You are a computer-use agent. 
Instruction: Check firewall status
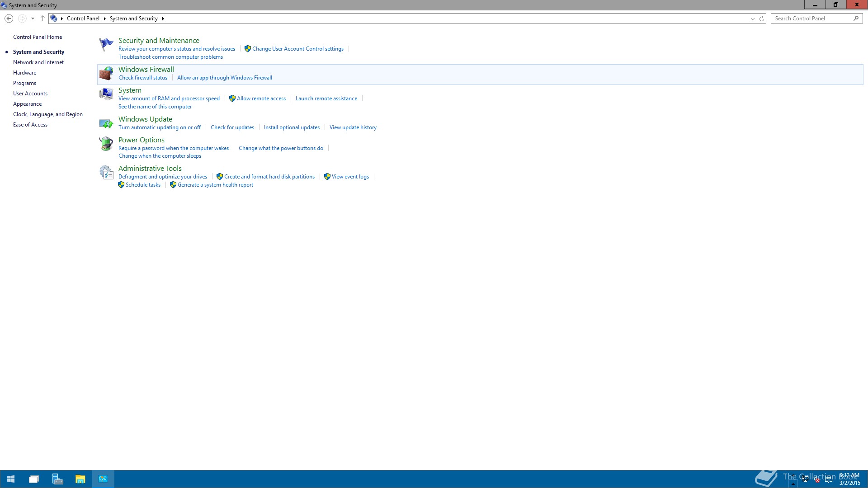pos(143,78)
